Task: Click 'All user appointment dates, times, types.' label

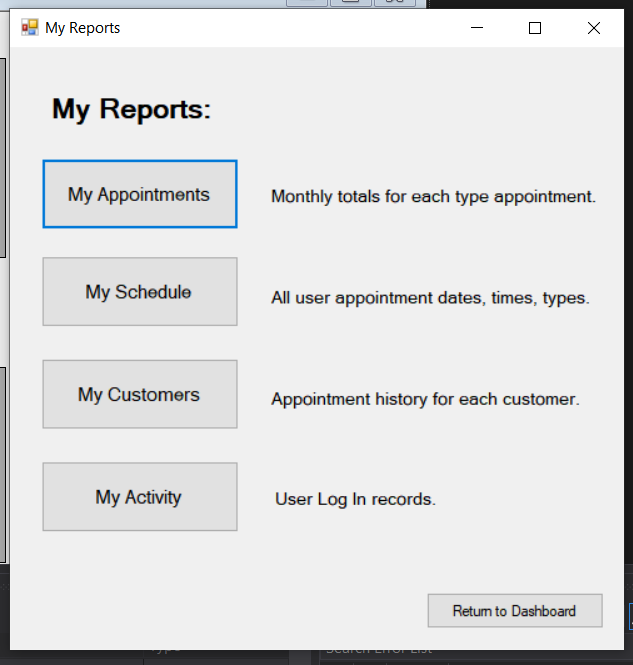Action: coord(430,298)
